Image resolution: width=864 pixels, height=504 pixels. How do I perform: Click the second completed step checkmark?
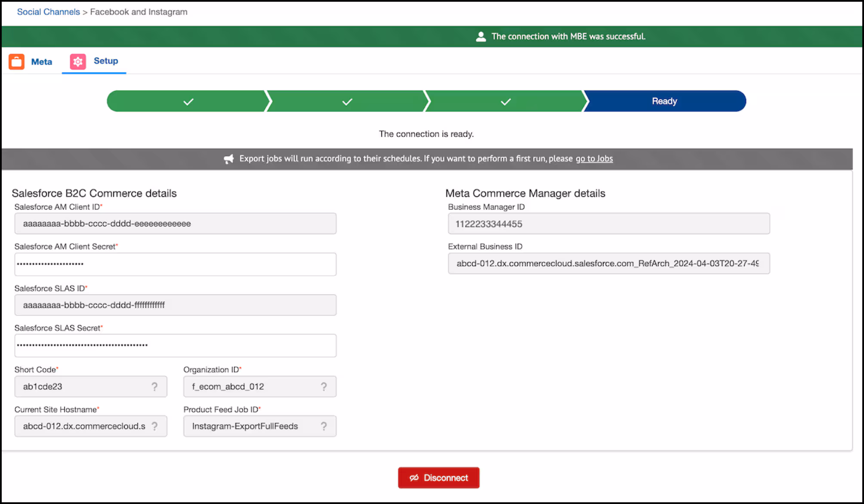[347, 101]
